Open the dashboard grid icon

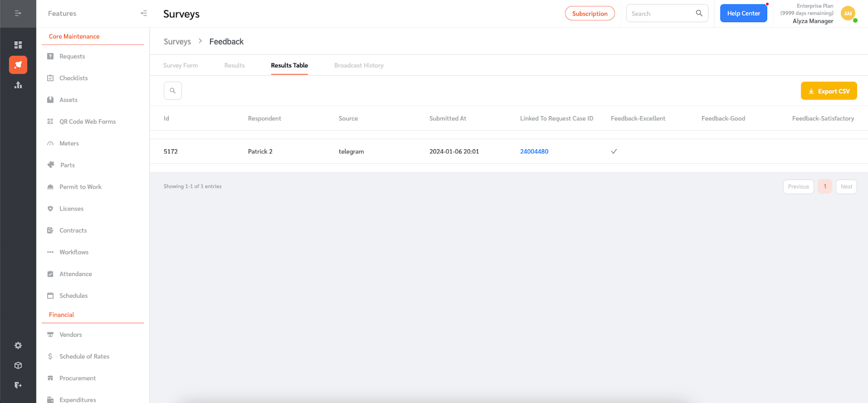[x=18, y=44]
